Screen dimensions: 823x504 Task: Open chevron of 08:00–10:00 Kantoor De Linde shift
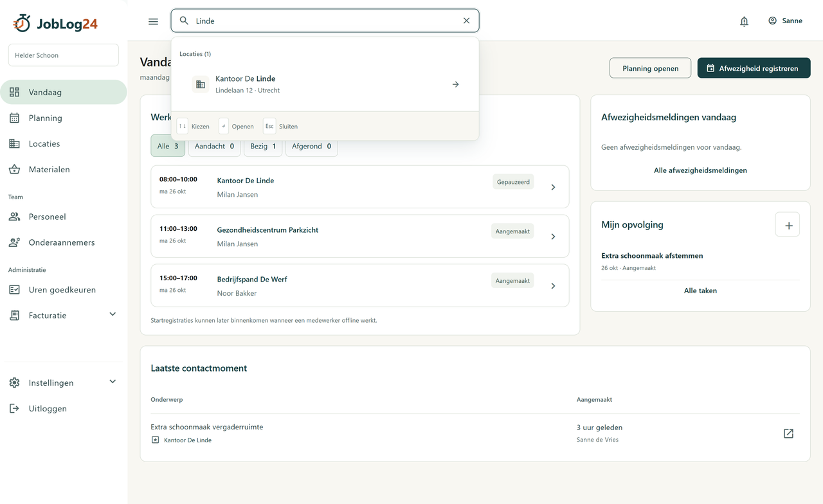click(553, 187)
